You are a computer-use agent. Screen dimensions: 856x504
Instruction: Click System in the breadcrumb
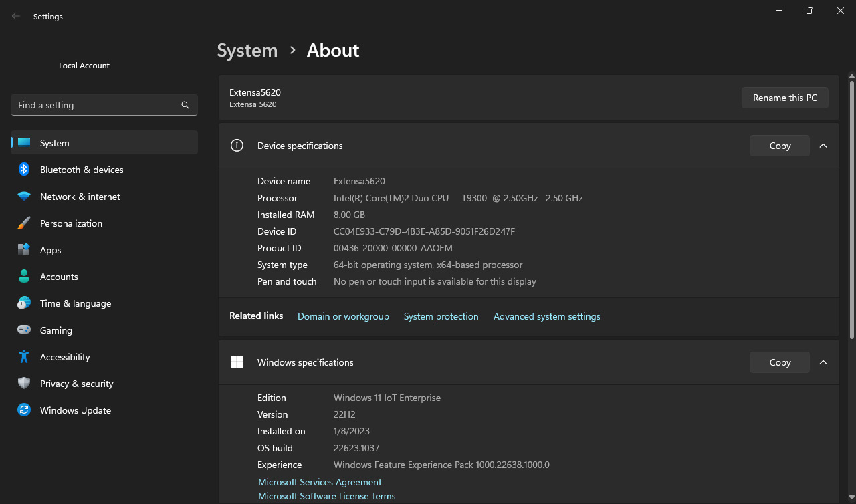click(x=247, y=51)
